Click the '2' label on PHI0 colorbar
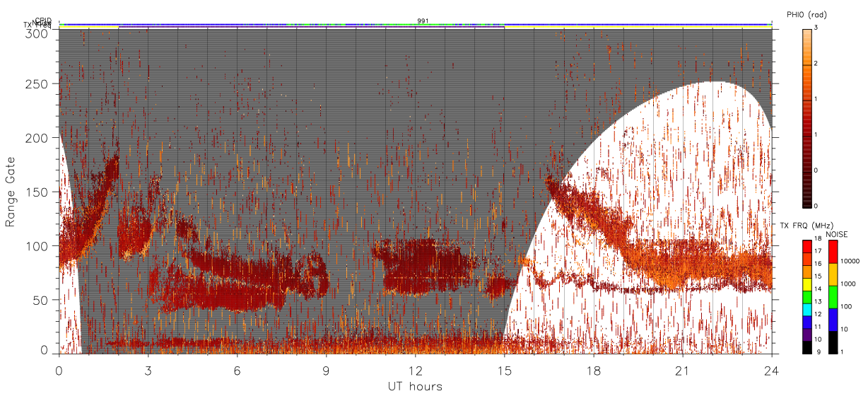Image resolution: width=868 pixels, height=401 pixels. pos(816,64)
